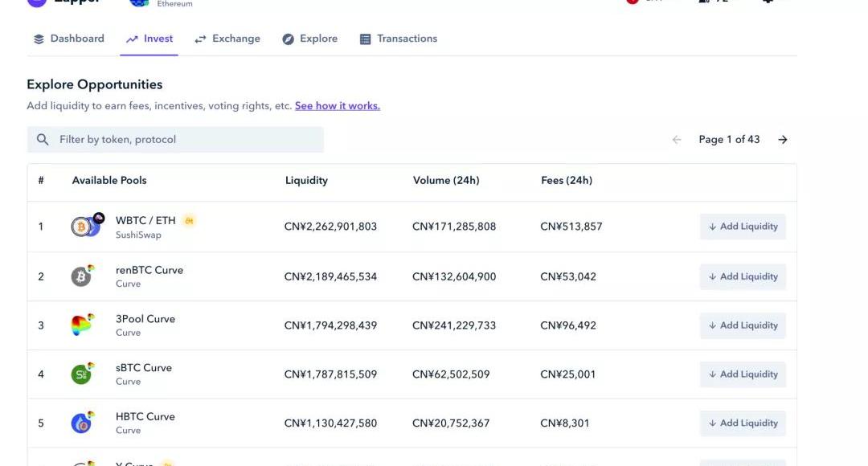
Task: Select the Invest tab
Action: [149, 39]
